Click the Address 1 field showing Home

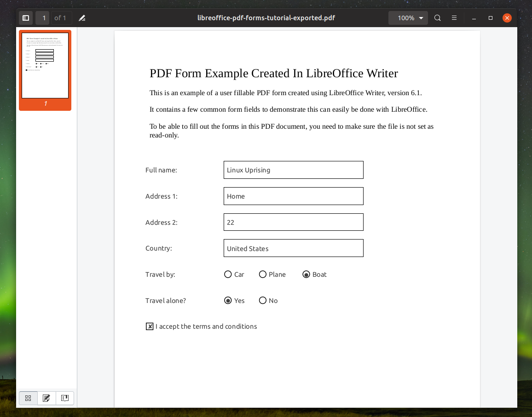293,196
